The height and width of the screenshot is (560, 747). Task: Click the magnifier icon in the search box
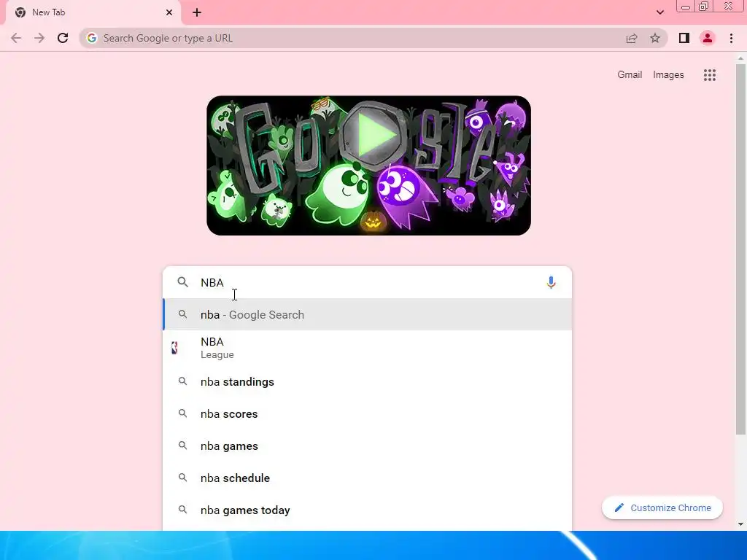point(182,282)
